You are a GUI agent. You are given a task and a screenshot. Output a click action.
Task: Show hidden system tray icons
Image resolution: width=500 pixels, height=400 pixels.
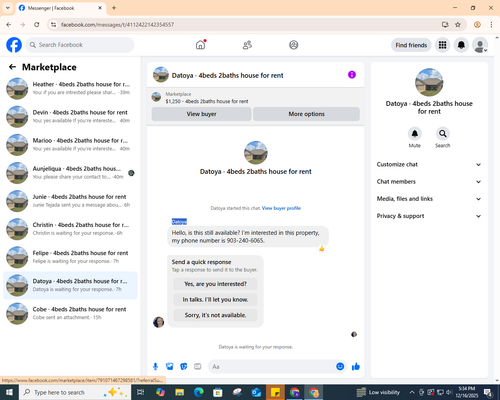coord(412,392)
